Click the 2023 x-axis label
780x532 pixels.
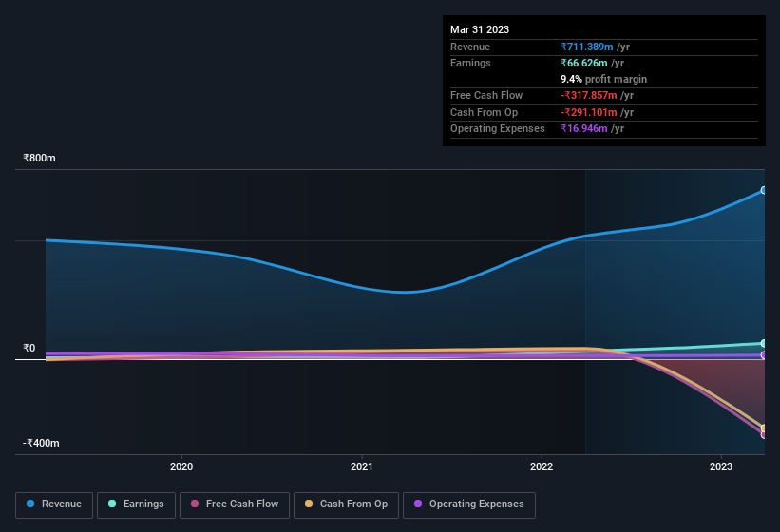click(x=721, y=466)
